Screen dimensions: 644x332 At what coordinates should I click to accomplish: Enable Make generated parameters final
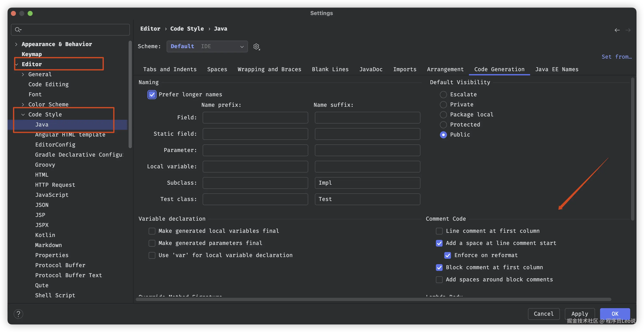coord(152,243)
